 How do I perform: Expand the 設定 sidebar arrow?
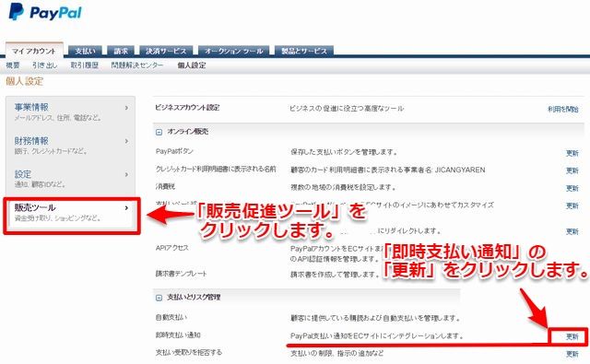point(126,174)
